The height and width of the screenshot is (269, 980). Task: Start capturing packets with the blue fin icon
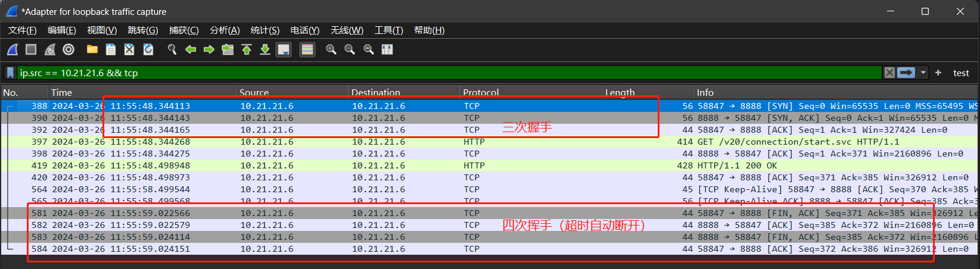coord(13,49)
